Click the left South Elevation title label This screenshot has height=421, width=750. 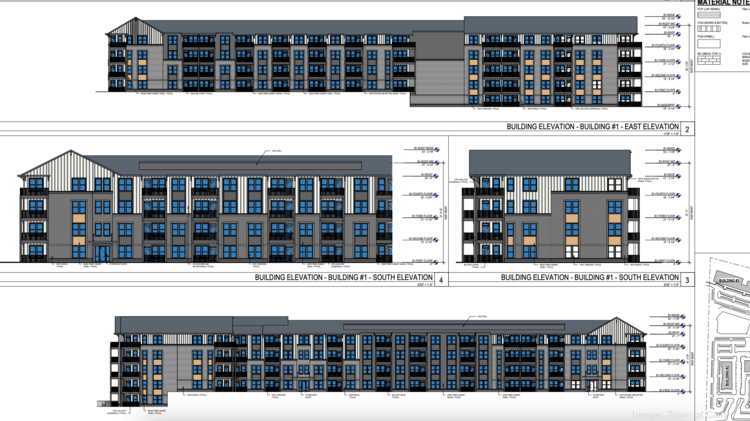click(342, 277)
